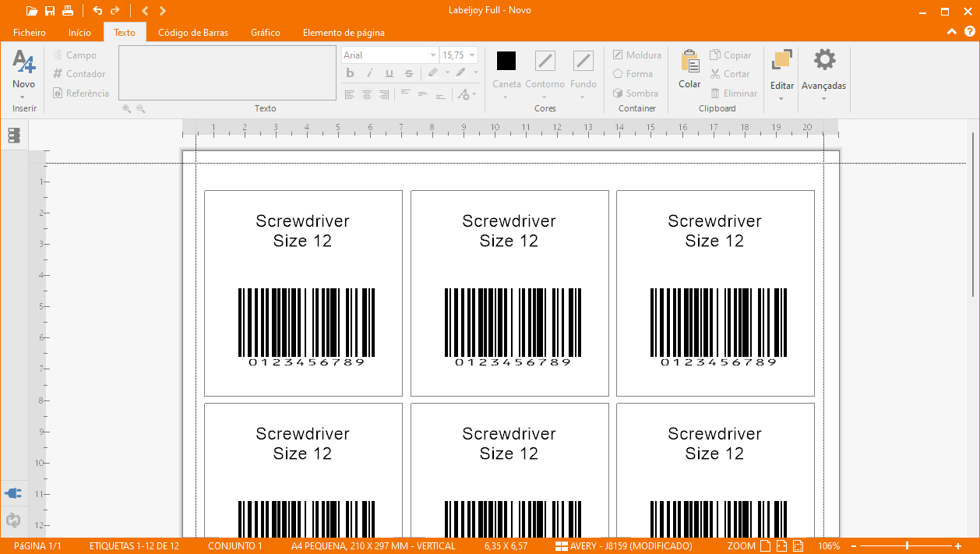Image resolution: width=980 pixels, height=554 pixels.
Task: Click the printer icon in the title bar
Action: pos(68,11)
